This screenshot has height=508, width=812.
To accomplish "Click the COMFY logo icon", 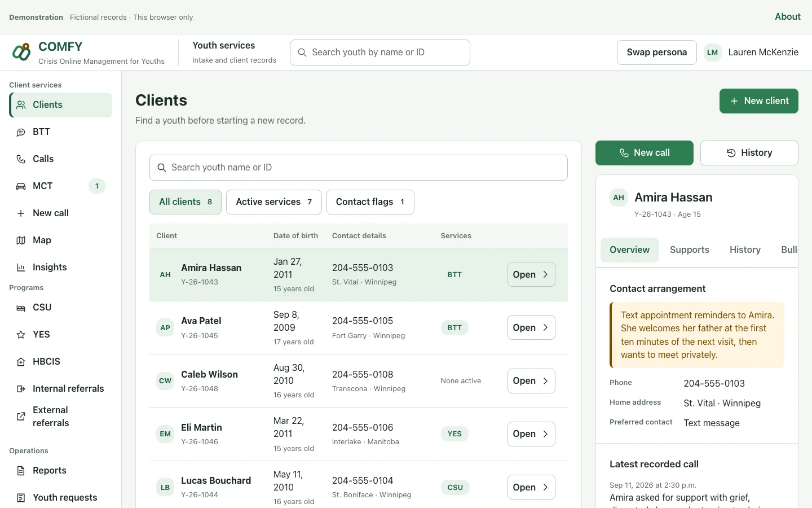I will pyautogui.click(x=21, y=52).
